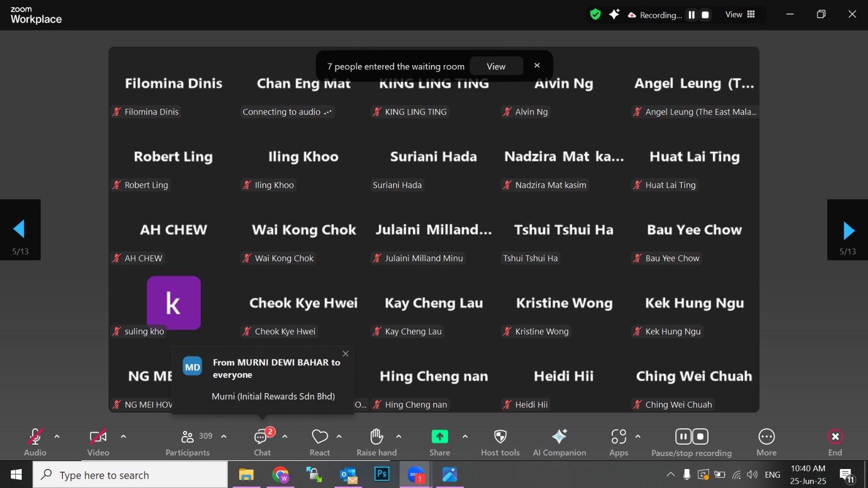The image size is (868, 488).
Task: Click the Windows taskbar search box
Action: tap(130, 475)
